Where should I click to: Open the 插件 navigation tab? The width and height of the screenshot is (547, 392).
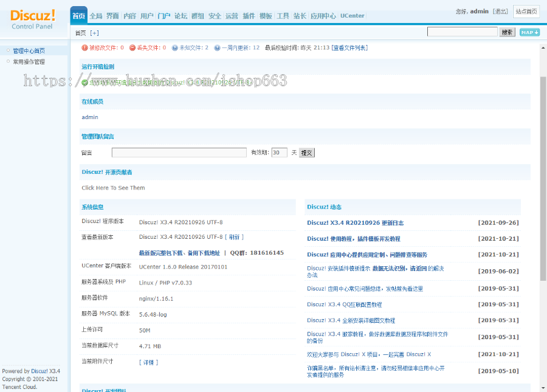[249, 16]
